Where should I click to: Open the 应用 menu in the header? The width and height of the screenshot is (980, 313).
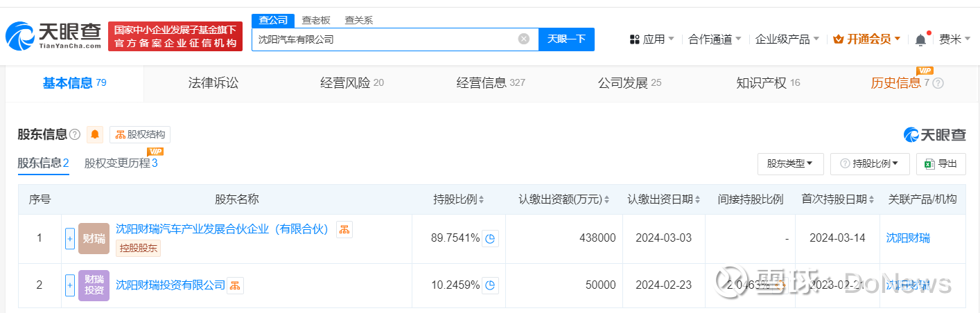pyautogui.click(x=651, y=39)
